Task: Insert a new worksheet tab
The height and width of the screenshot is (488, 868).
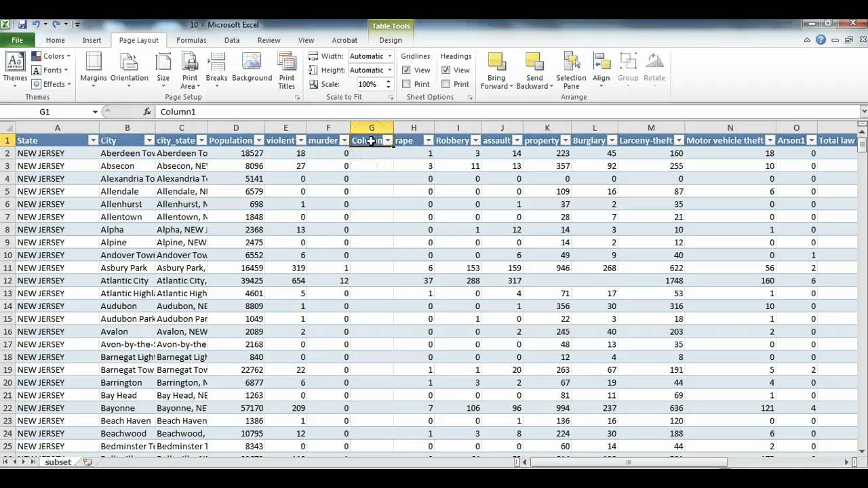Action: click(x=87, y=462)
